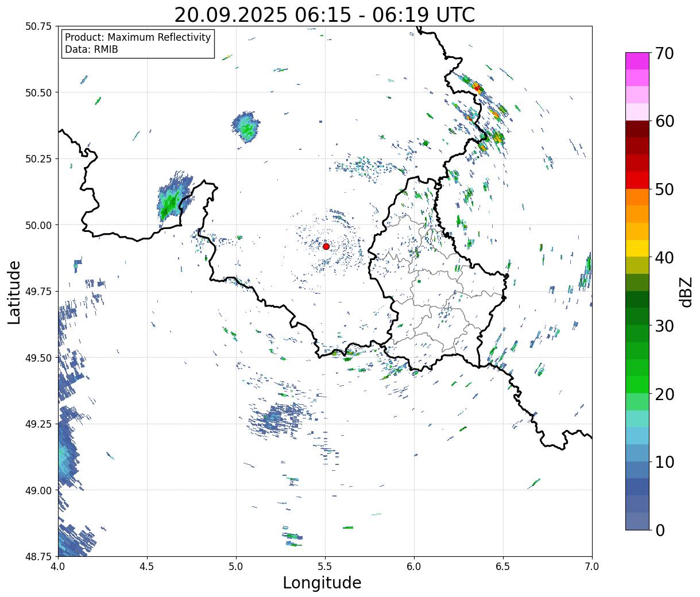Click the latitude tick label 50.50
This screenshot has width=700, height=597.
(x=38, y=92)
